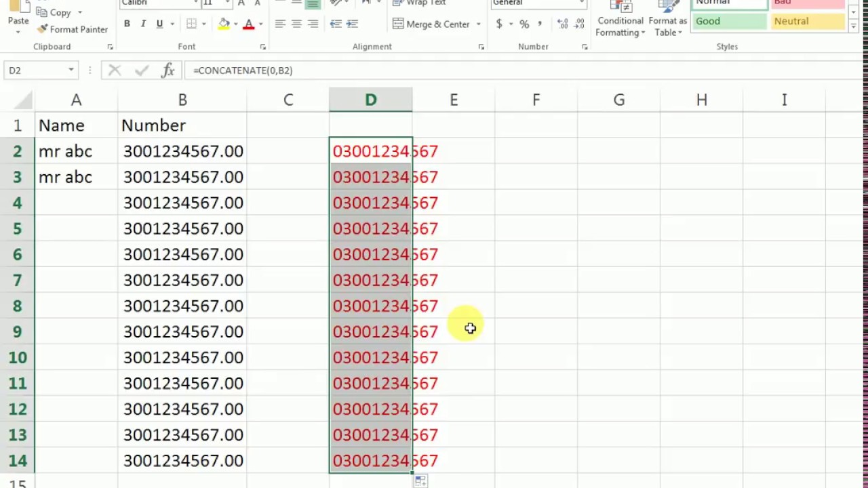This screenshot has width=868, height=488.
Task: Apply fill color bucket icon
Action: coord(224,24)
